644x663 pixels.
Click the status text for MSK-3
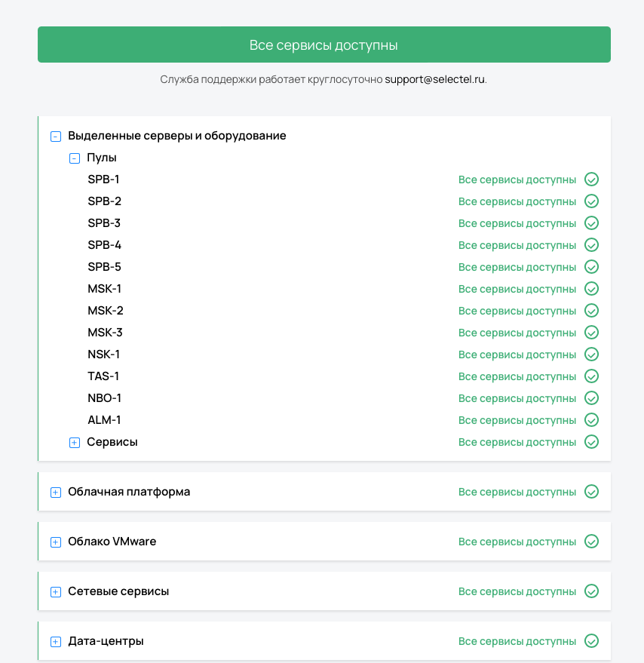pos(517,333)
